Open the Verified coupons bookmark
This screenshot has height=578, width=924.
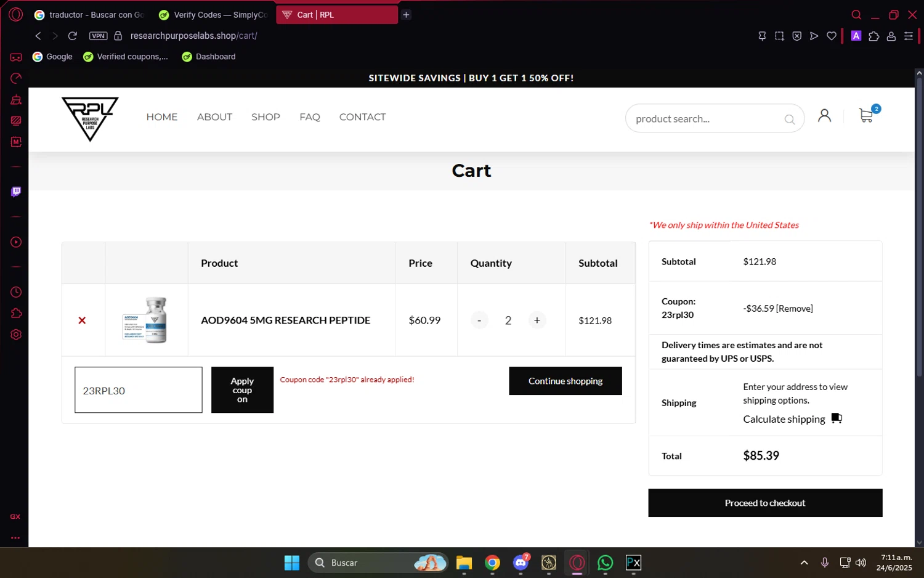126,57
